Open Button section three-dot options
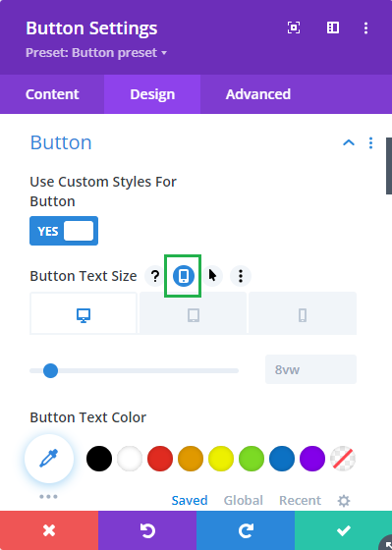The width and height of the screenshot is (392, 550). click(x=370, y=142)
